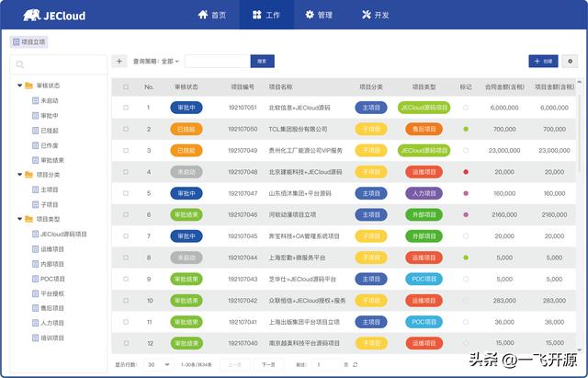Click the POC项目 document icon in tree
The width and height of the screenshot is (588, 378).
coord(35,279)
